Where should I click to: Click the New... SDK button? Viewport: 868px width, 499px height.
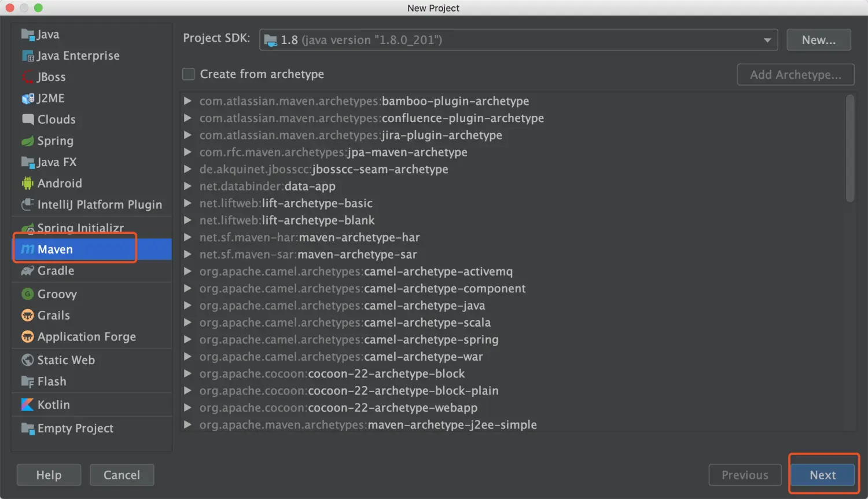(819, 40)
